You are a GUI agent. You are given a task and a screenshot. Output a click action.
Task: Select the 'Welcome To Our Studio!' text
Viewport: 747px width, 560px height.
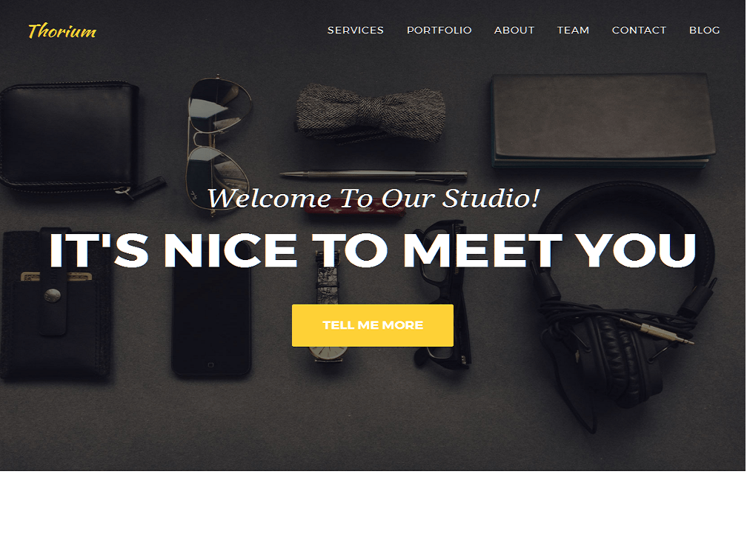[373, 198]
